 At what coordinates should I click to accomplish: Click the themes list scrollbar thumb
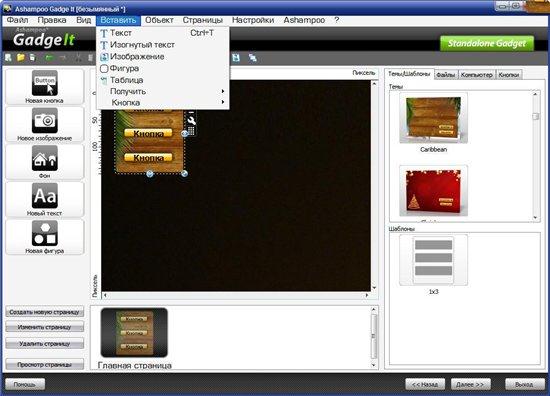click(535, 116)
